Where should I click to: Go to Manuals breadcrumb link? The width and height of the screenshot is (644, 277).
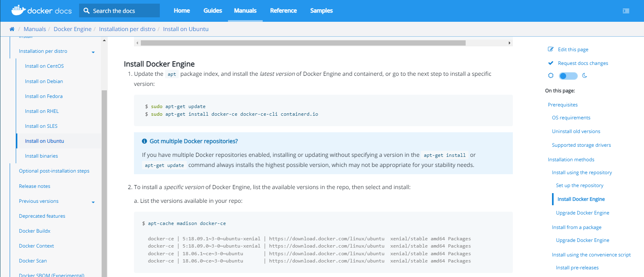tap(35, 29)
